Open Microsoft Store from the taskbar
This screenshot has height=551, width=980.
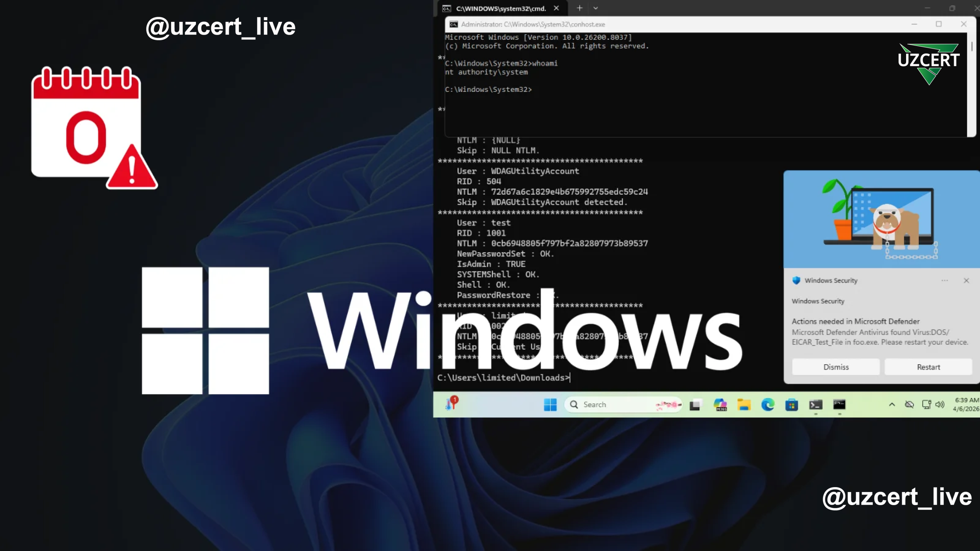coord(791,404)
